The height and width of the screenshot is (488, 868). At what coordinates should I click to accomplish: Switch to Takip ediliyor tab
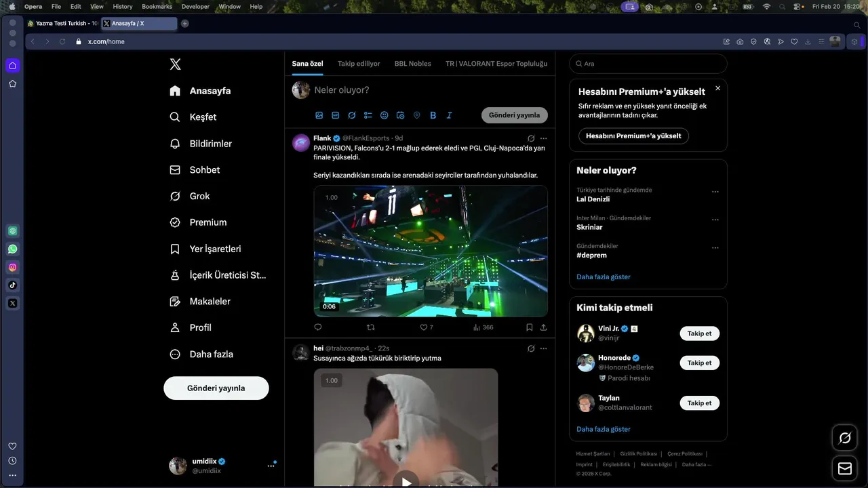[x=359, y=63]
